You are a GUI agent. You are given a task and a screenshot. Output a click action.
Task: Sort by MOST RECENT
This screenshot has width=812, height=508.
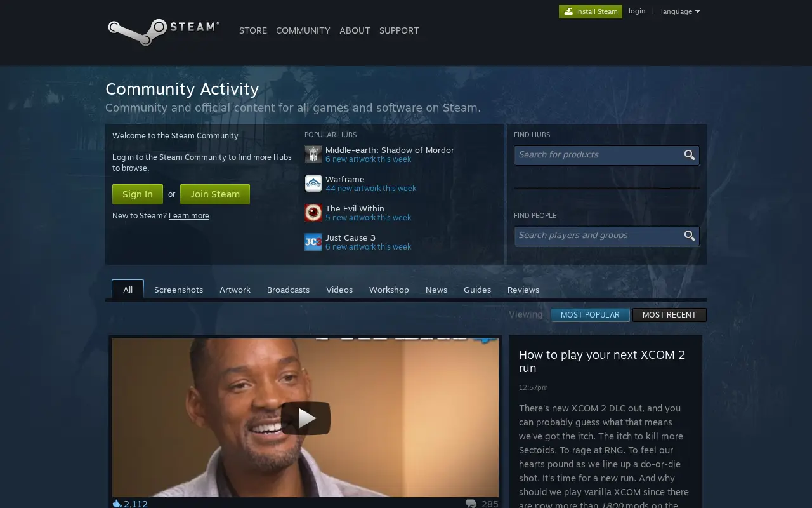coord(669,315)
